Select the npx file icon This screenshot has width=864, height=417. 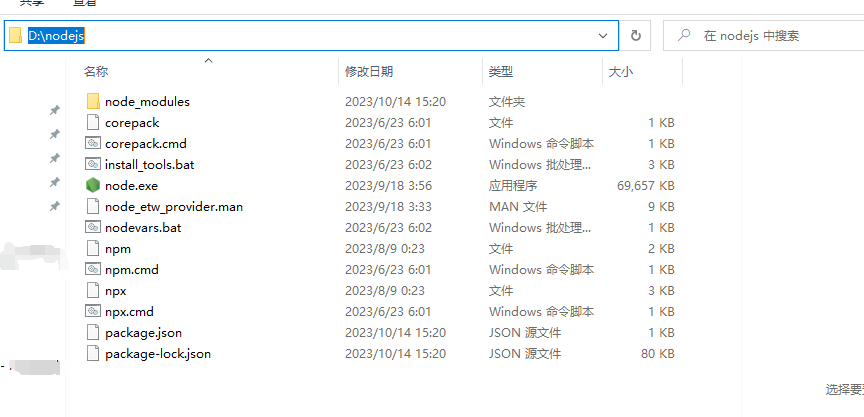[x=93, y=290]
